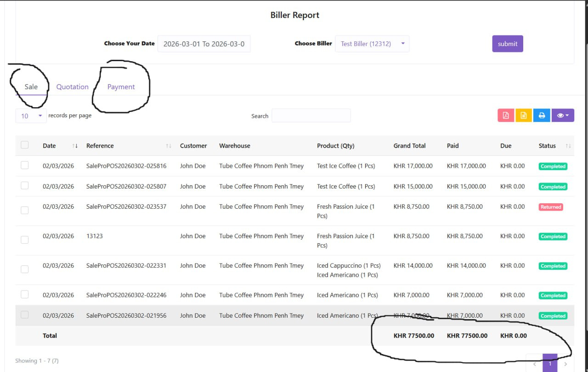Toggle the select-all checkbox in table header

[25, 145]
